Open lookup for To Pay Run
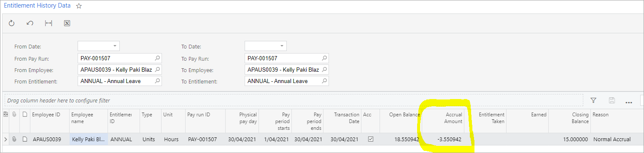Screen dimensions: 644x153 click(324, 58)
